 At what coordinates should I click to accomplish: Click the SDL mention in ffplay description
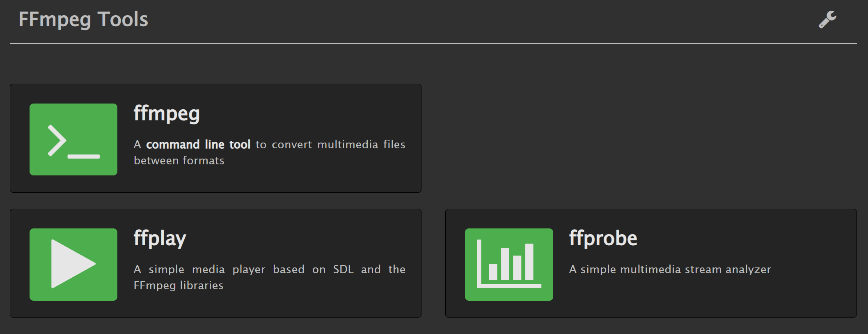click(343, 269)
